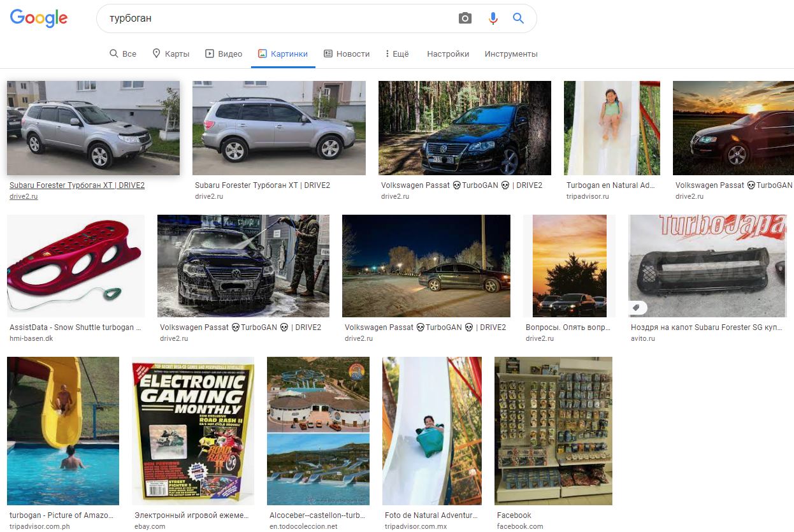Open the Карты tab
Screen dimensions: 794x532
(x=171, y=54)
